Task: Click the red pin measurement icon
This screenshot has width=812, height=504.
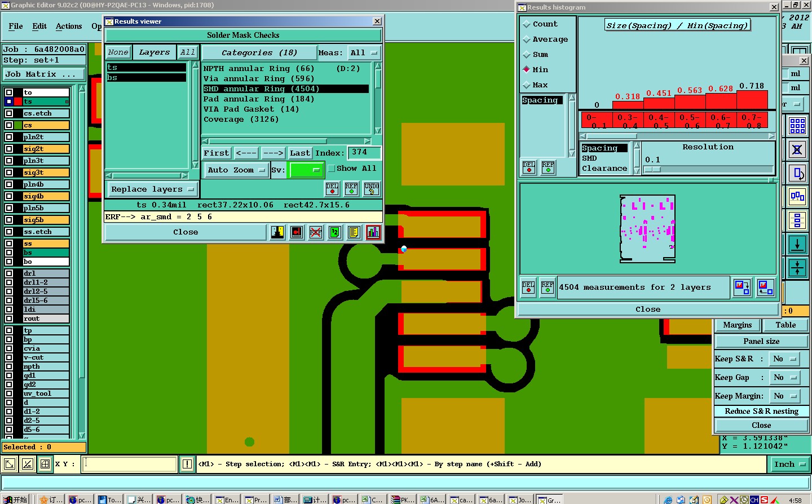Action: pyautogui.click(x=297, y=232)
